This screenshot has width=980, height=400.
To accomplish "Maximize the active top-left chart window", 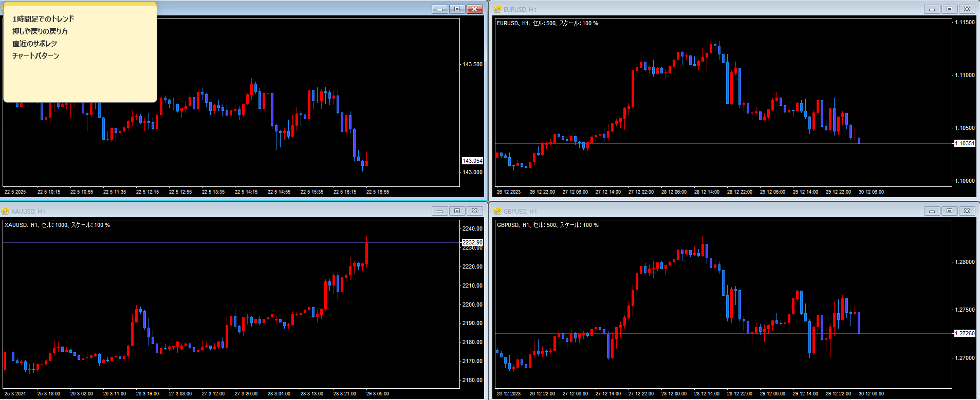I will [457, 9].
